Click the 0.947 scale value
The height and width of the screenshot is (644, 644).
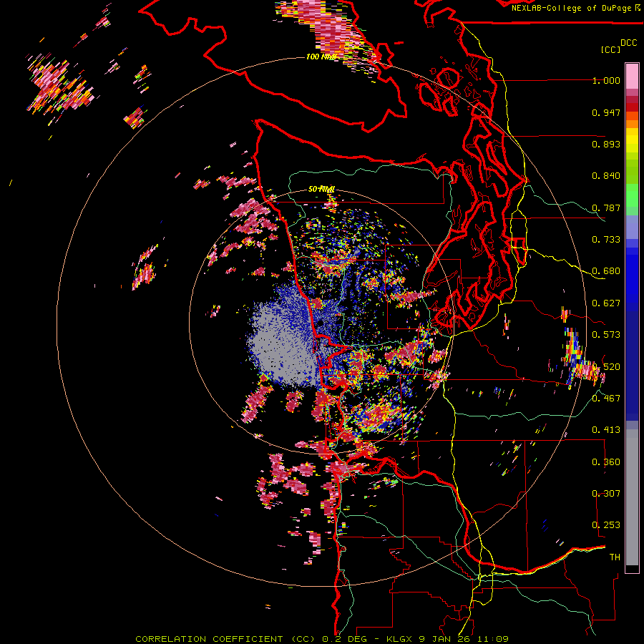(606, 112)
